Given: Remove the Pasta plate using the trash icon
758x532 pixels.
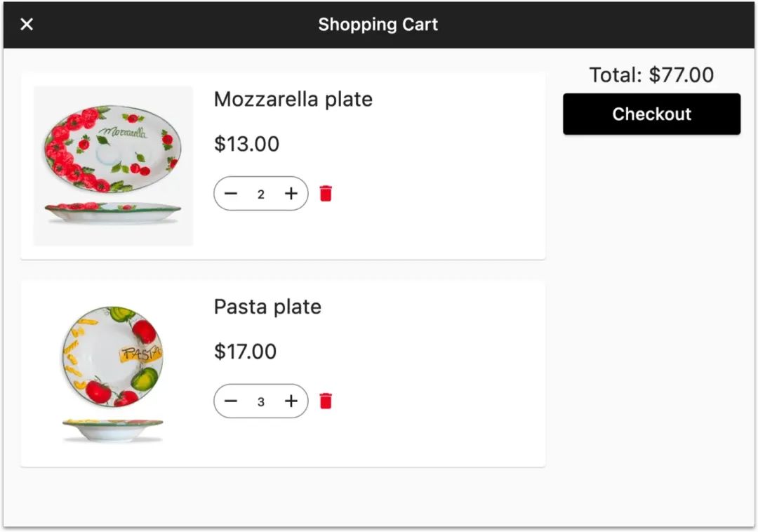Looking at the screenshot, I should pos(326,401).
